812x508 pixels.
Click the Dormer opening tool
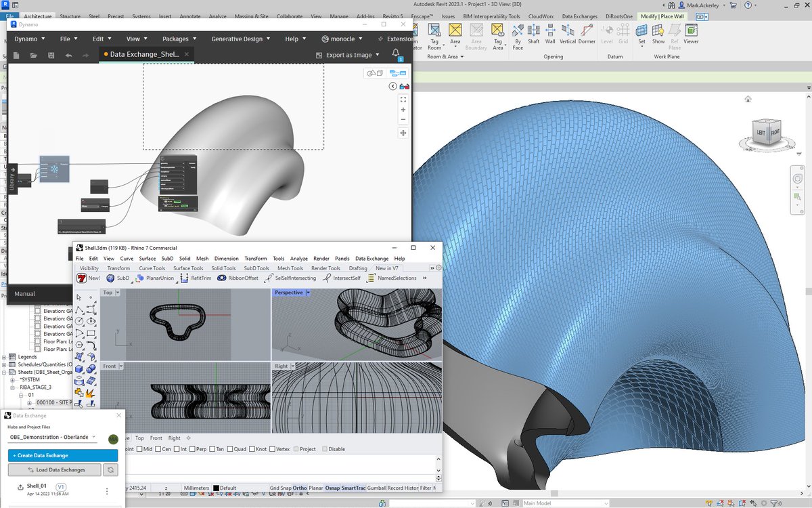[587, 33]
